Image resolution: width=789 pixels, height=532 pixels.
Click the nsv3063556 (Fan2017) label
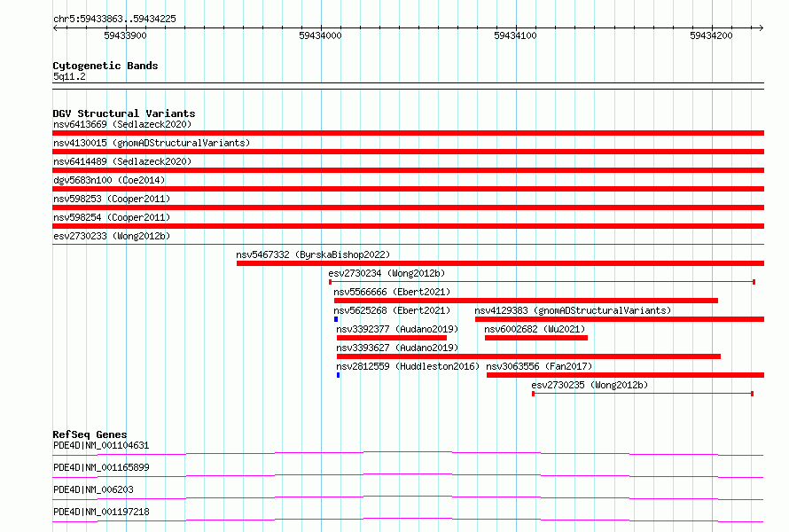[539, 366]
